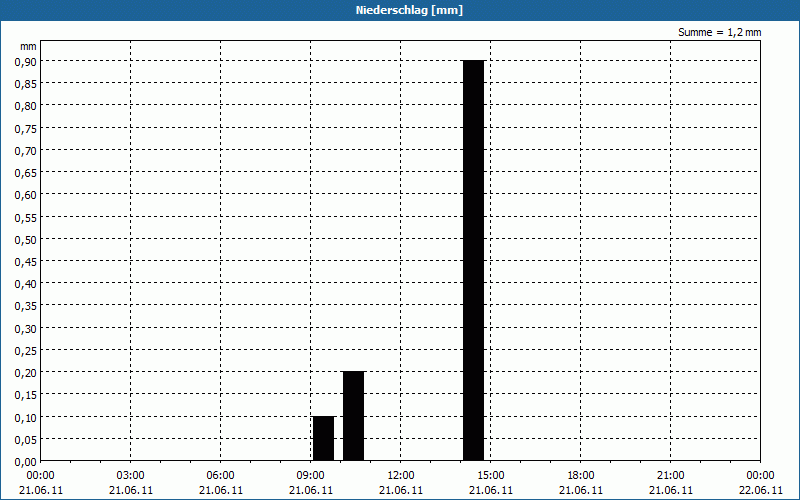Click the 0,75 y-axis value label

[x=25, y=128]
